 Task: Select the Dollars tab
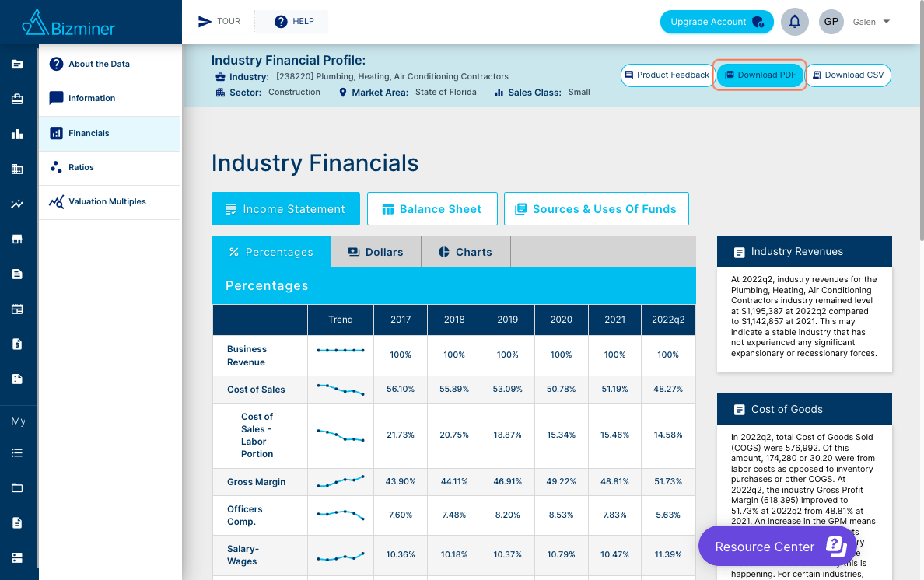click(376, 252)
